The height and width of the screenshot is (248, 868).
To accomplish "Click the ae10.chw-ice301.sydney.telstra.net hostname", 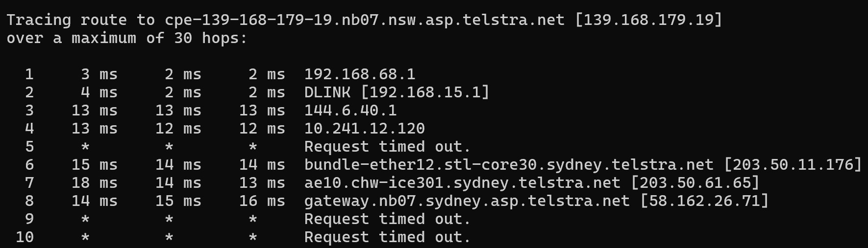I will point(462,183).
